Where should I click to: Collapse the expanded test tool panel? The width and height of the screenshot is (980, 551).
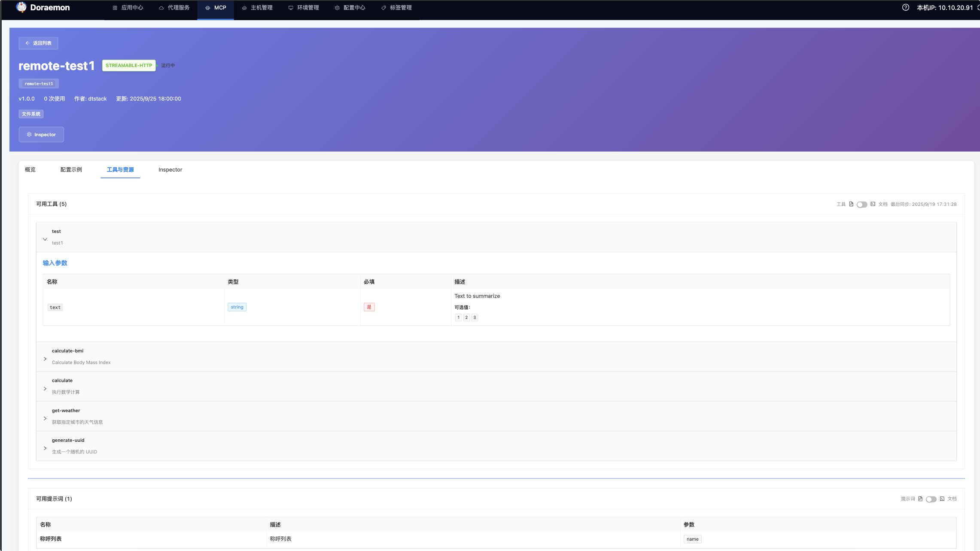pos(45,239)
